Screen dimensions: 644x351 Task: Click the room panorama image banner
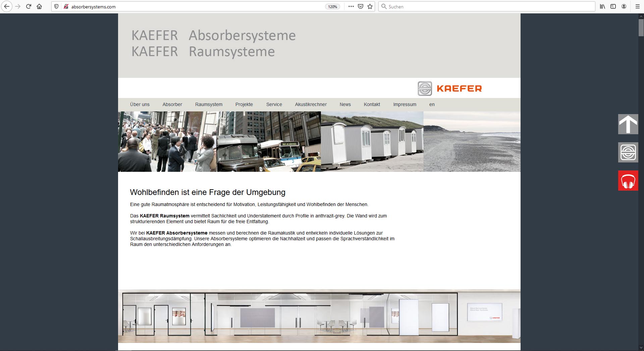pyautogui.click(x=319, y=316)
